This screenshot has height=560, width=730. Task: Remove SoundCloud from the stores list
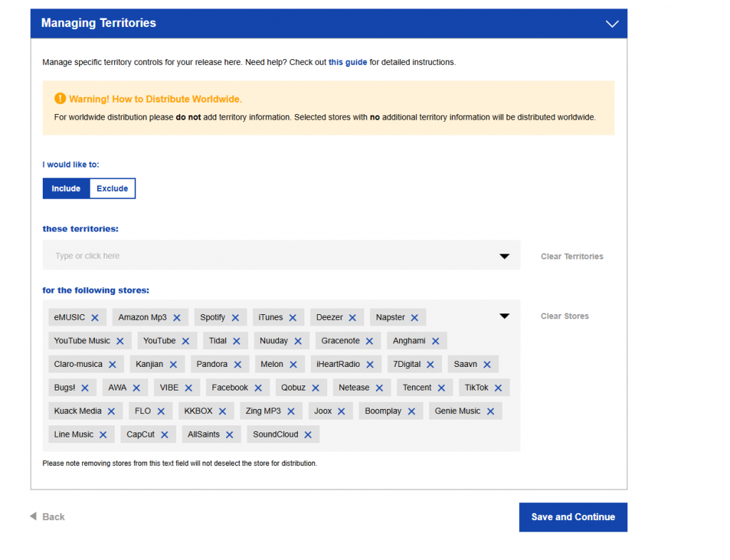pyautogui.click(x=308, y=435)
